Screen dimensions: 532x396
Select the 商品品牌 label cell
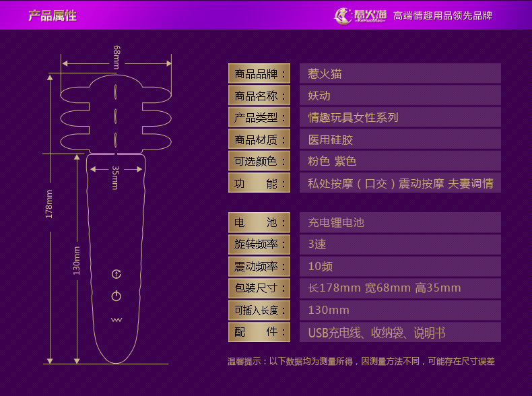tap(259, 73)
